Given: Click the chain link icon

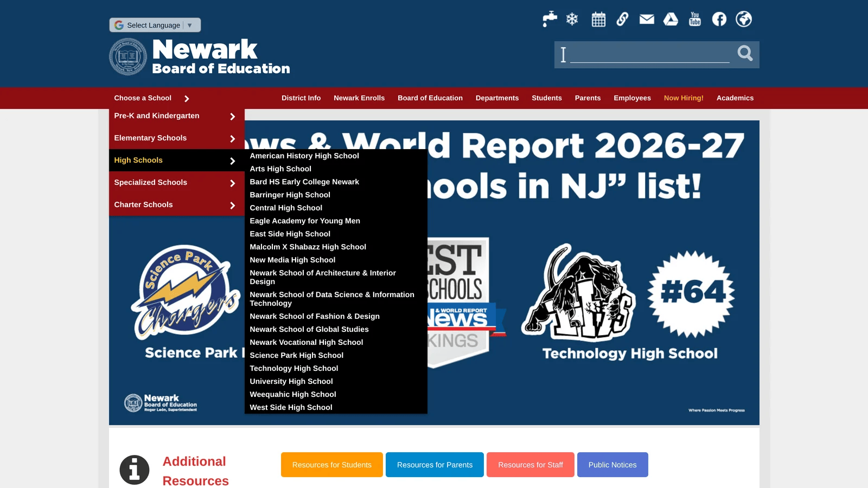Looking at the screenshot, I should tap(622, 20).
